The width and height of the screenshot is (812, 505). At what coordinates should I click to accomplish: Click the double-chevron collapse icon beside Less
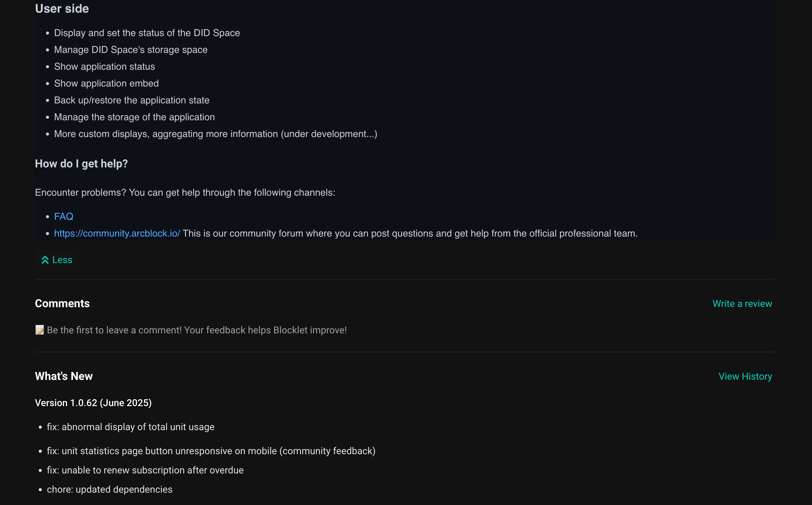tap(45, 260)
